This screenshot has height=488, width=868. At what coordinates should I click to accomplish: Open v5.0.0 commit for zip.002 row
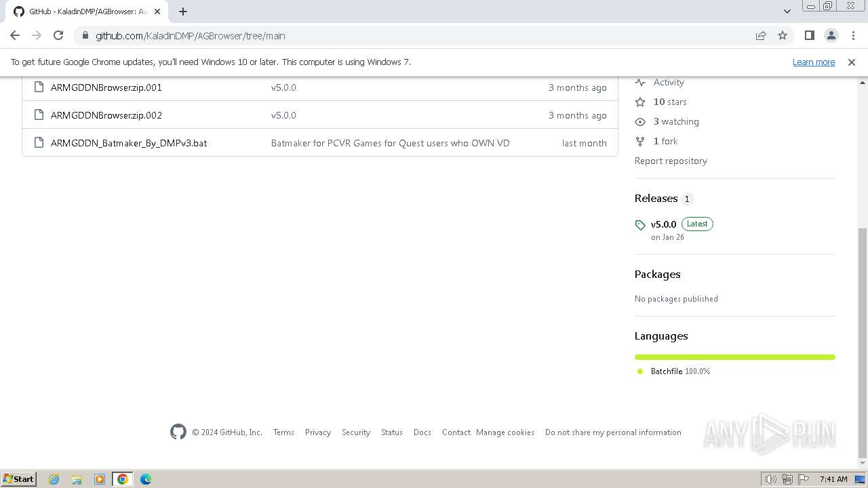pos(283,115)
